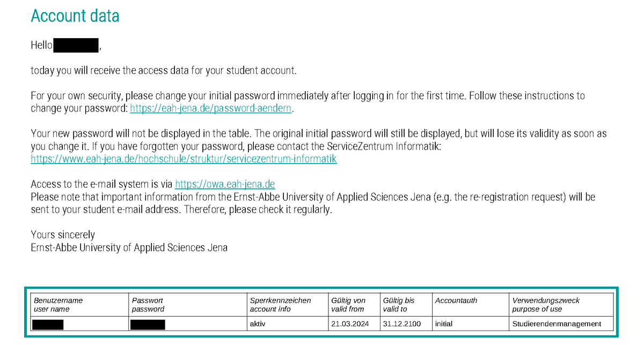The height and width of the screenshot is (345, 644).
Task: Select the Gültig bis valid to header
Action: [406, 305]
